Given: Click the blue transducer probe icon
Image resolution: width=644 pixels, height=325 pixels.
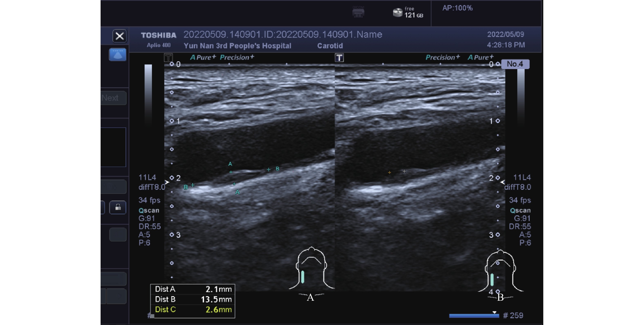Looking at the screenshot, I should 118,55.
